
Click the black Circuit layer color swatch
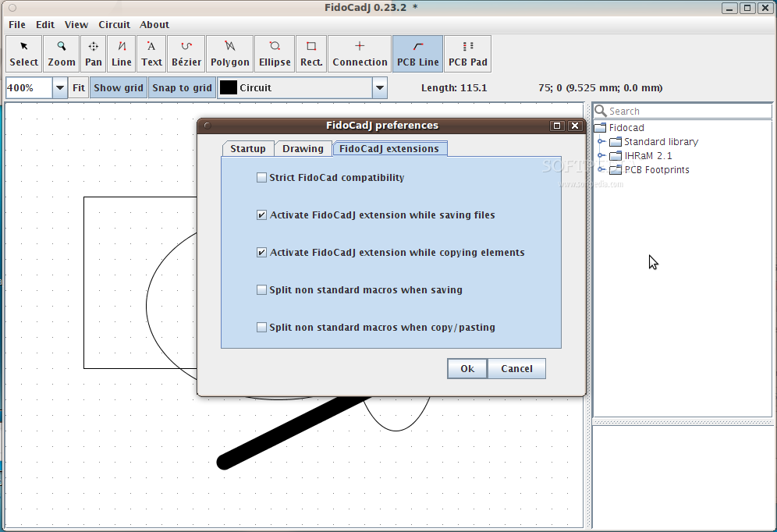coord(229,87)
